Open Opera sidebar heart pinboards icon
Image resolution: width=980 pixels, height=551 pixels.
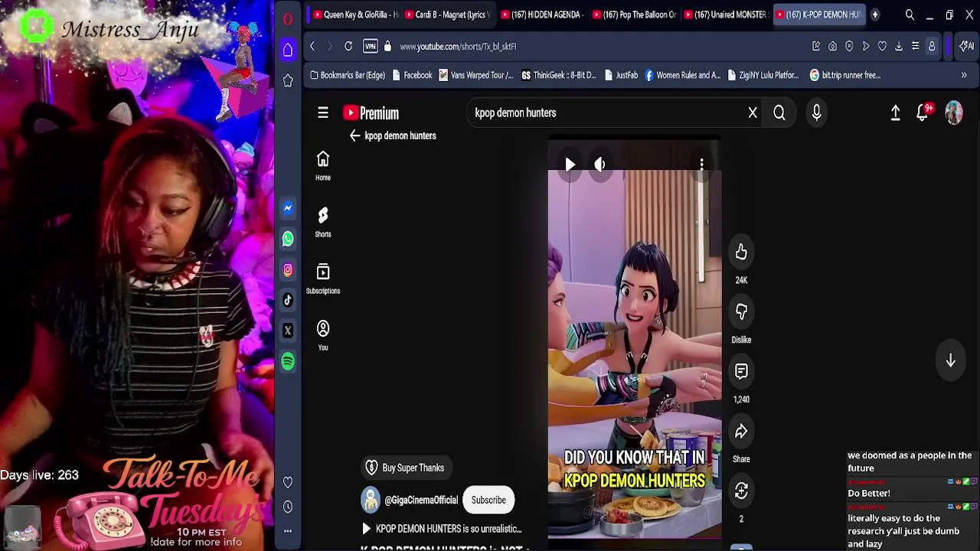pyautogui.click(x=288, y=482)
